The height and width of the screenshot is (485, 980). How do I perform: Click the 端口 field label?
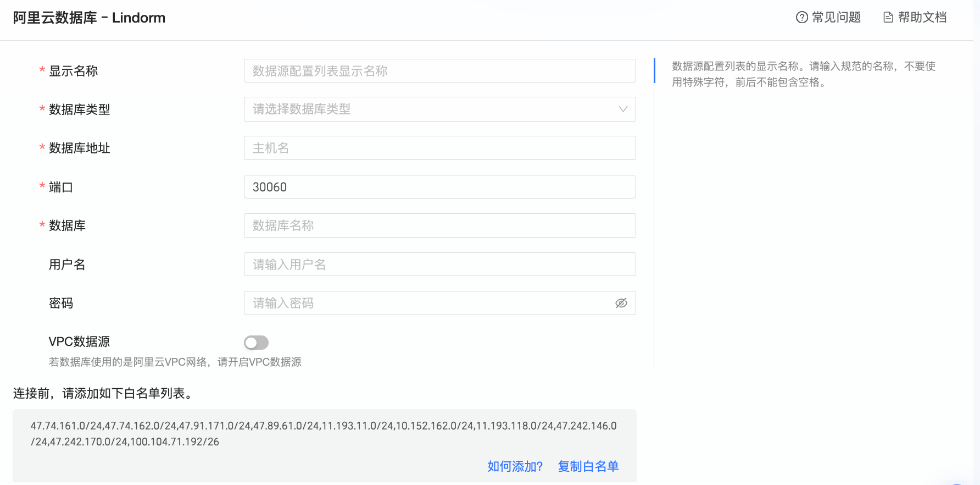point(61,187)
